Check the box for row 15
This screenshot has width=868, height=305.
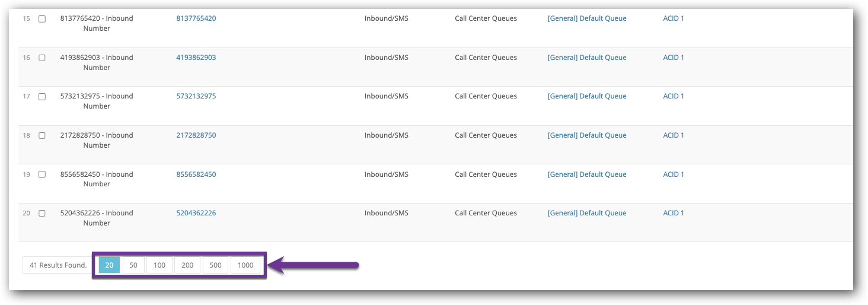click(42, 19)
